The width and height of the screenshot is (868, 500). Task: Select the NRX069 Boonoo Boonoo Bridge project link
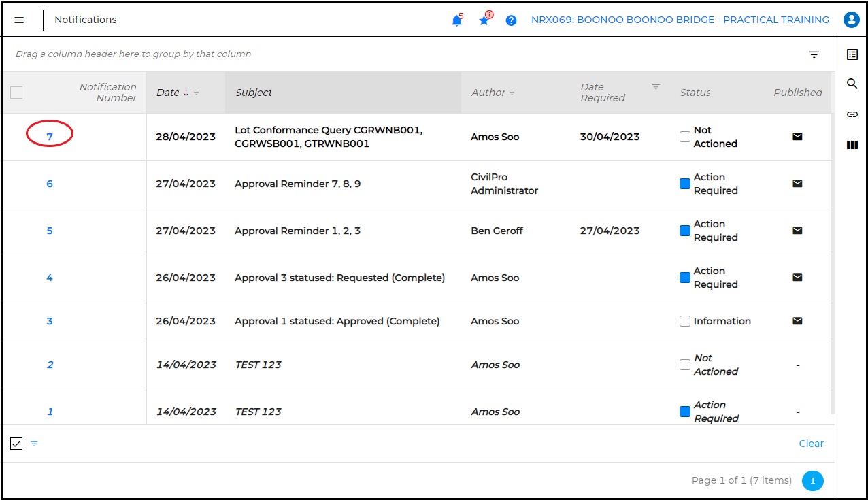(680, 20)
